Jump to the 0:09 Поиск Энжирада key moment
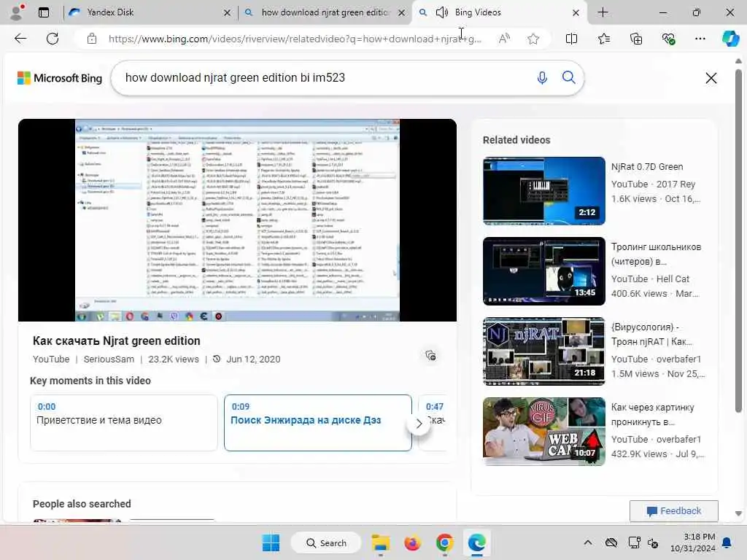The height and width of the screenshot is (560, 747). click(318, 422)
